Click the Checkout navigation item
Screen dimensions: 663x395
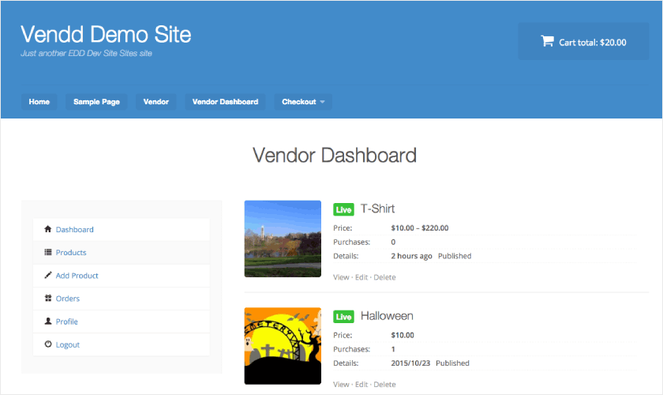coord(303,102)
